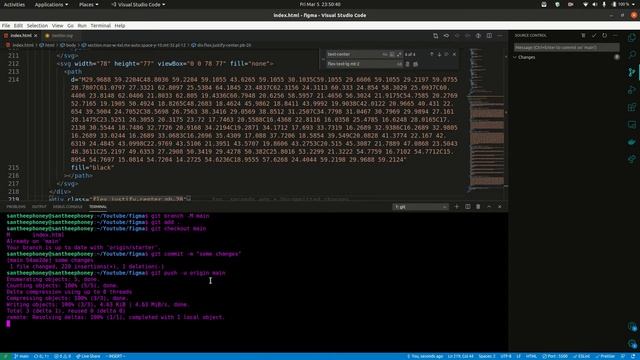Click the main branch in status bar
This screenshot has height=360, width=640.
pos(21,356)
